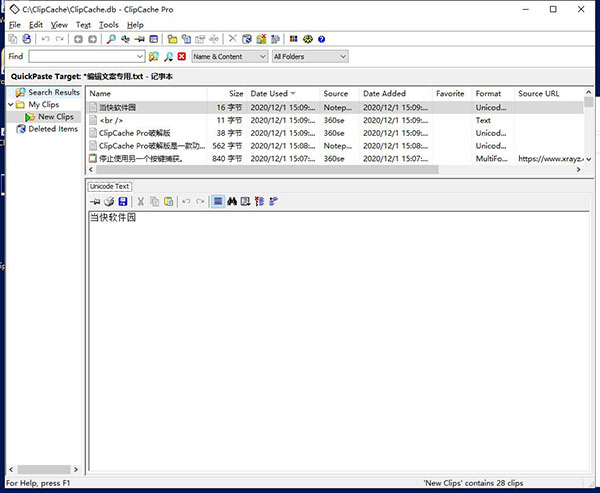Open the All Folders dropdown
The image size is (600, 493).
310,57
